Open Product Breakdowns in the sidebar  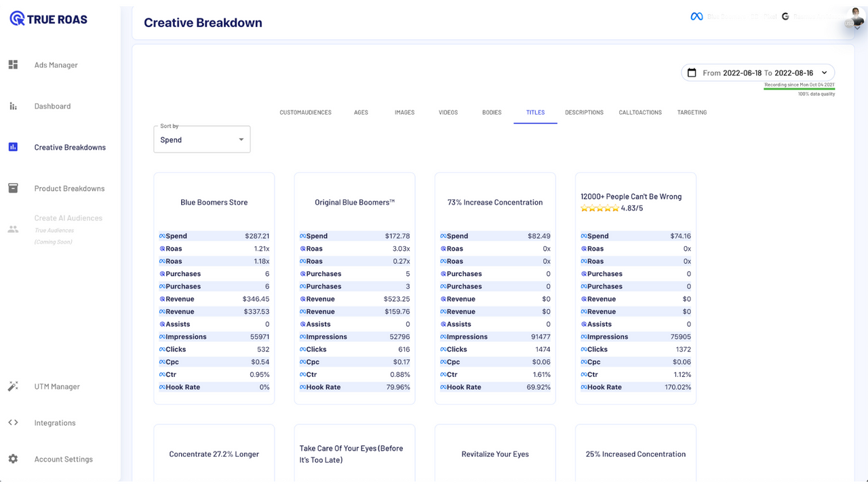(69, 188)
